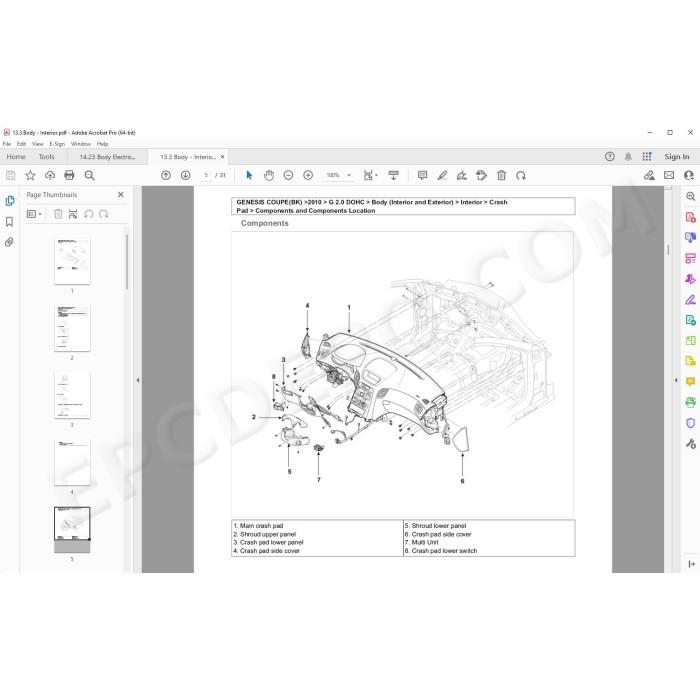Print the document
The height and width of the screenshot is (700, 700).
point(69,175)
